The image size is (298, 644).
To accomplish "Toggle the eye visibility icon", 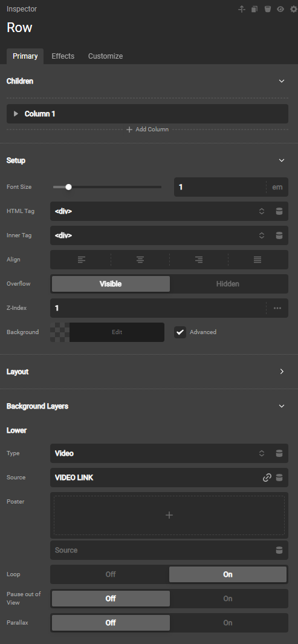I will point(280,9).
